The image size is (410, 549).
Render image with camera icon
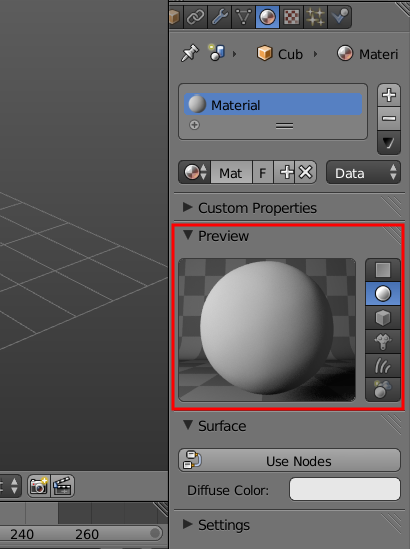[x=39, y=486]
